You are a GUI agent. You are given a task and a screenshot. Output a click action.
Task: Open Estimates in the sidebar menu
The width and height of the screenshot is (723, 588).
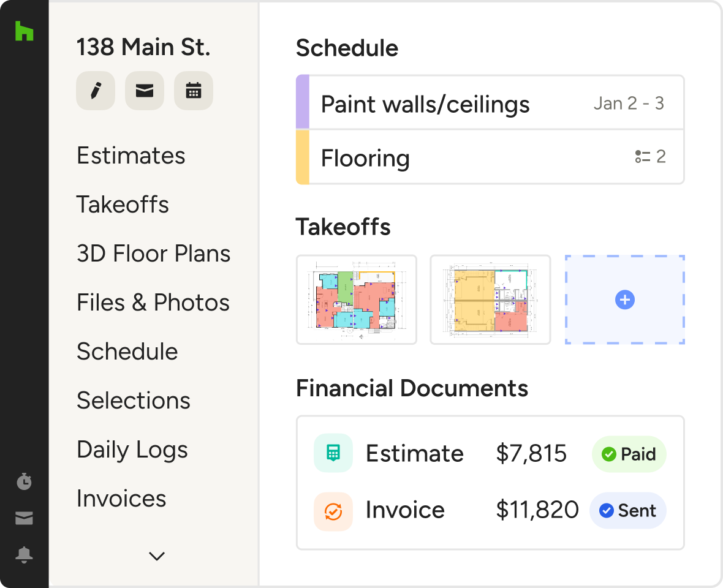pos(131,156)
